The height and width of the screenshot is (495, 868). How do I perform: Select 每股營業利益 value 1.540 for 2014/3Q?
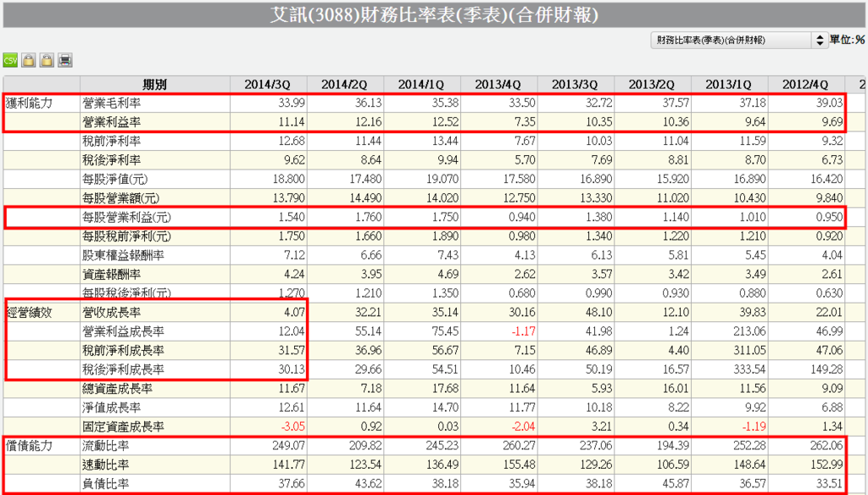(x=292, y=217)
